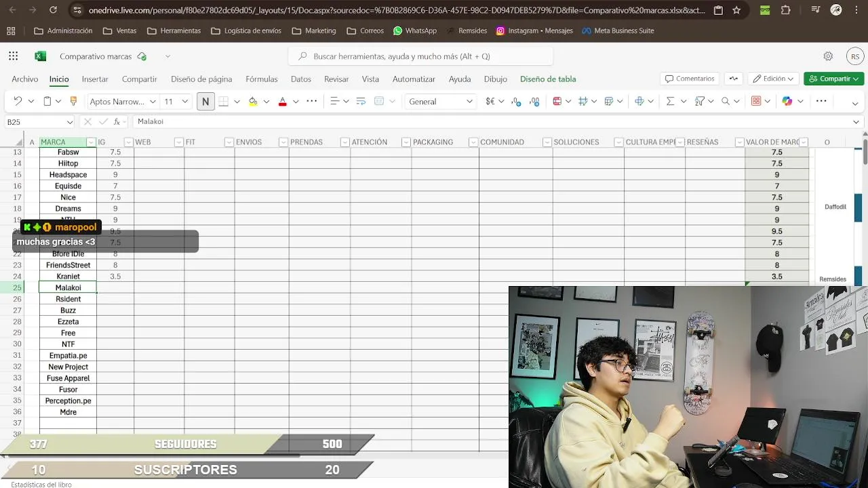Image resolution: width=868 pixels, height=488 pixels.
Task: Click the cell styles icon
Action: coord(583,101)
